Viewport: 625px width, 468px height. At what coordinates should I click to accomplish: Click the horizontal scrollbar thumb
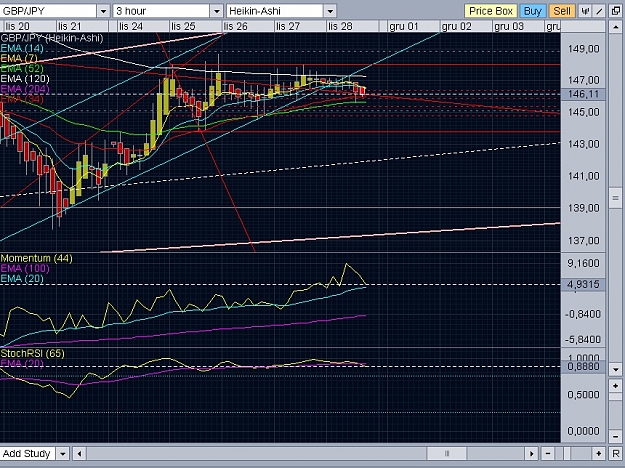point(446,453)
